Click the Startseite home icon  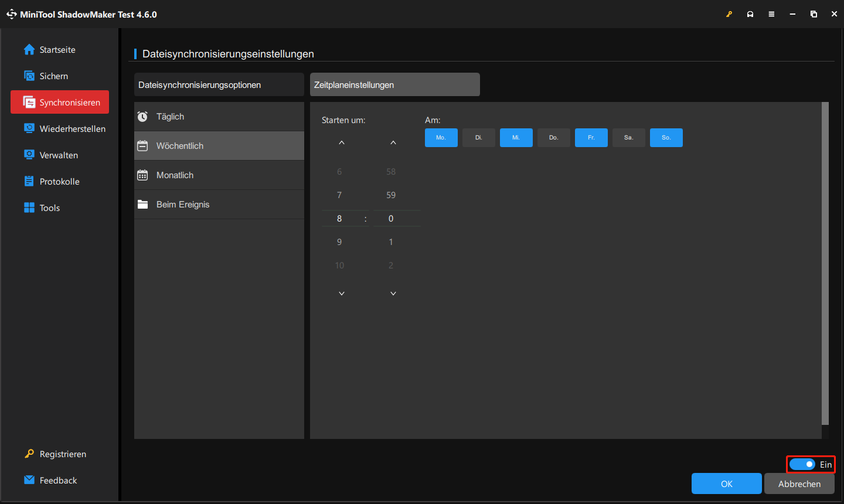(x=29, y=50)
